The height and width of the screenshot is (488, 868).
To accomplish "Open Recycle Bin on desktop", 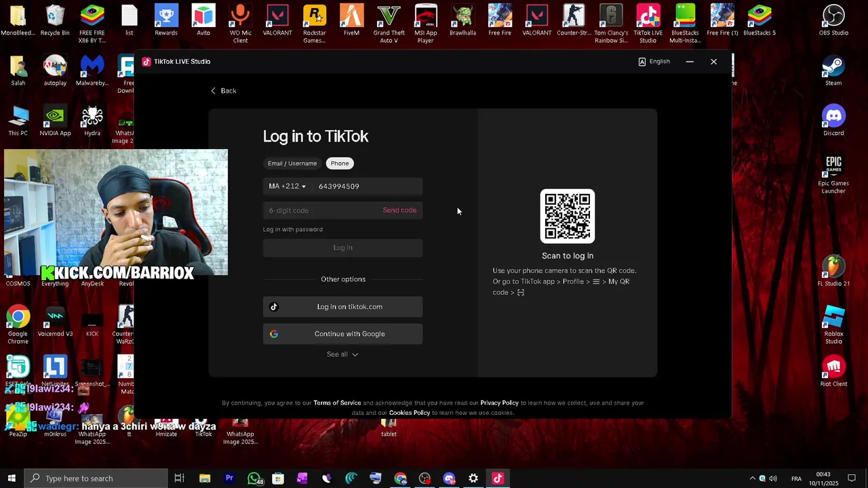I will (55, 20).
